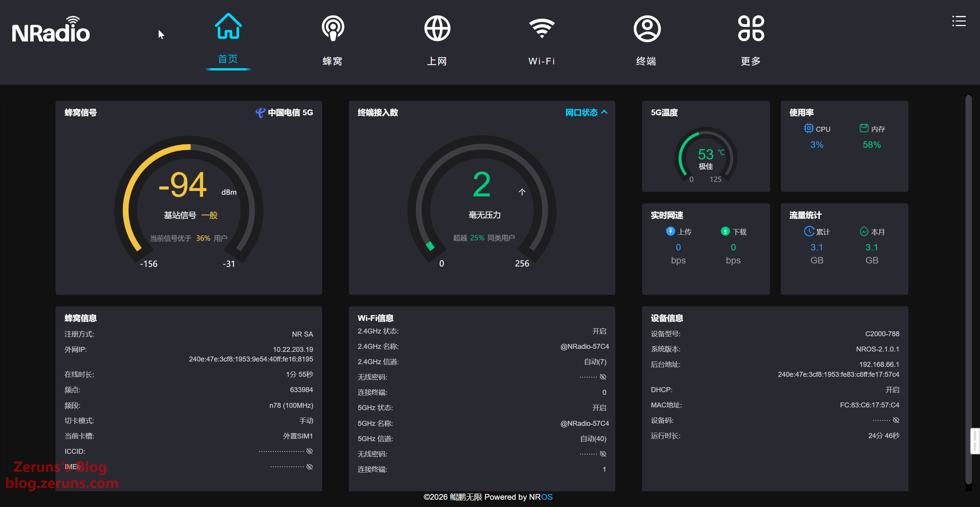Reveal the hidden ICCID value

(x=310, y=451)
